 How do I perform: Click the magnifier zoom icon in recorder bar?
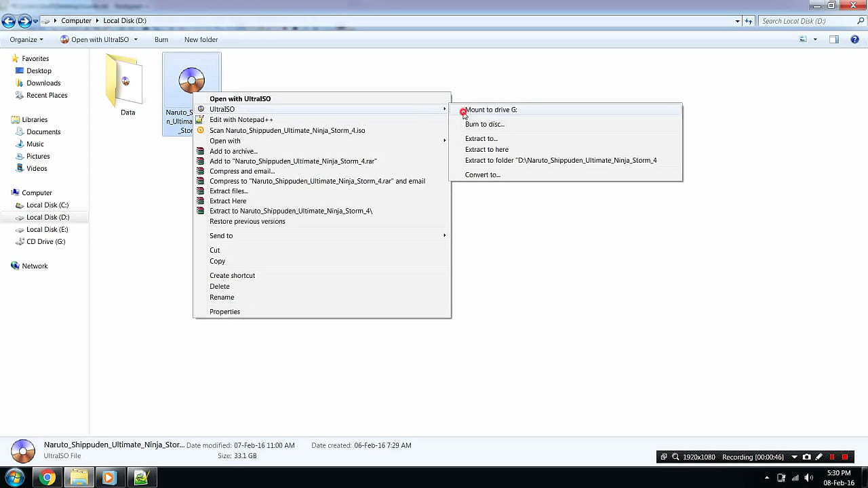click(675, 457)
